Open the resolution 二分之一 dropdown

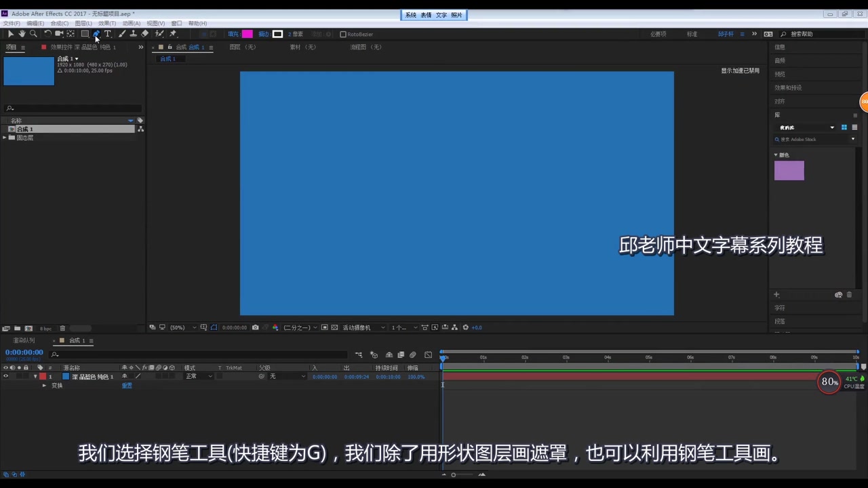coord(300,327)
